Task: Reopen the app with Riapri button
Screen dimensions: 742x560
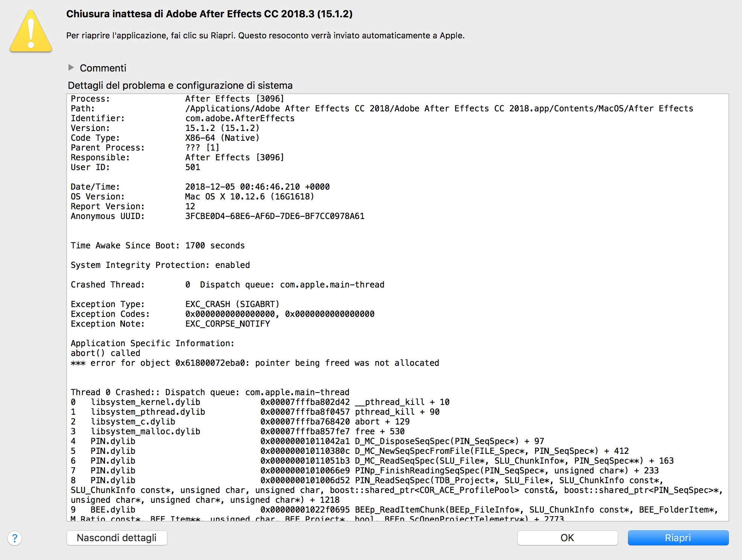Action: (x=678, y=537)
